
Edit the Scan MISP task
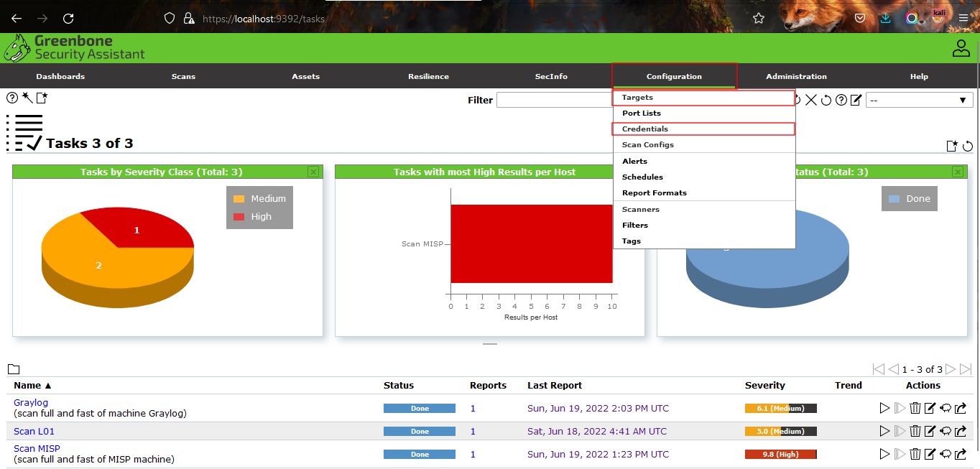pyautogui.click(x=930, y=455)
